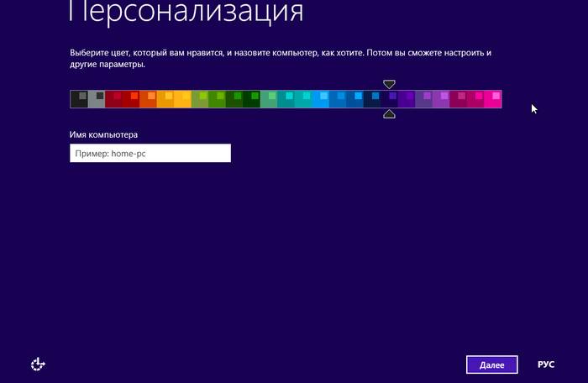
Task: Select the sky blue color swatch
Action: click(x=320, y=99)
